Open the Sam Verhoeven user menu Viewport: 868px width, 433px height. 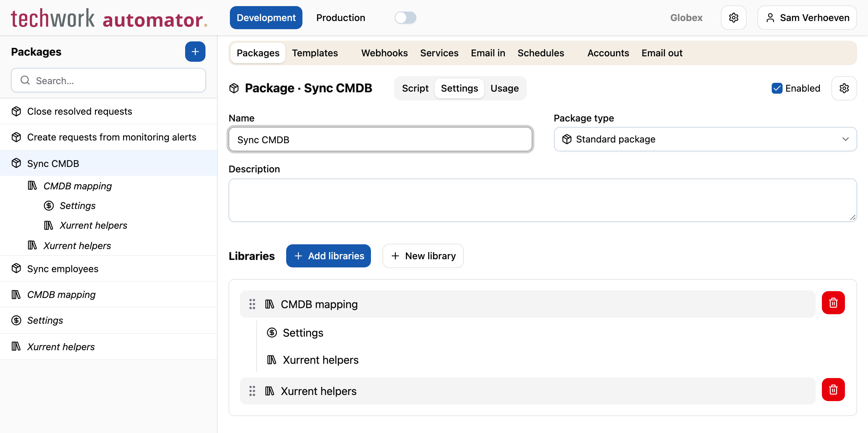click(x=807, y=18)
